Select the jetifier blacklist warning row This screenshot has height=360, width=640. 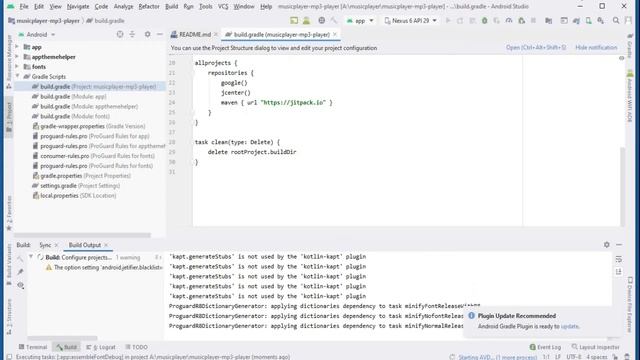(x=104, y=267)
